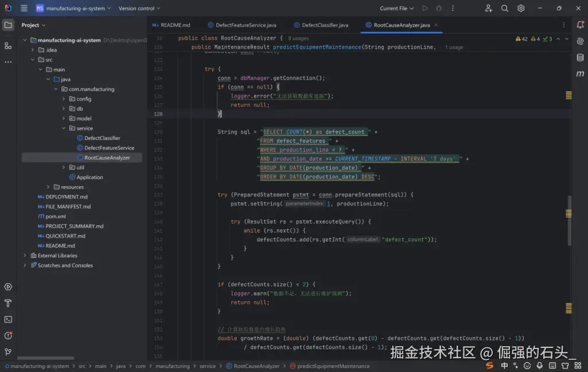This screenshot has height=372, width=588.
Task: Open the Search Everywhere magnifier icon
Action: (505, 9)
